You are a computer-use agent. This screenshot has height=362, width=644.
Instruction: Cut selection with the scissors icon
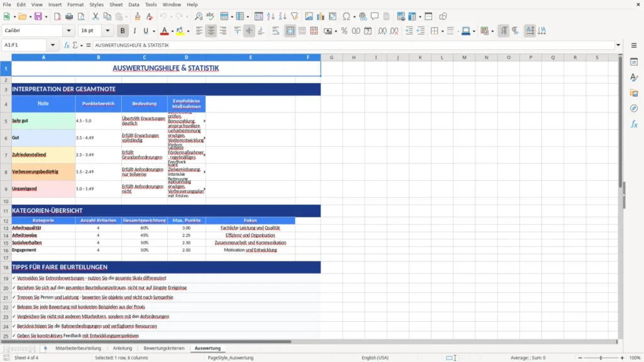(x=96, y=16)
